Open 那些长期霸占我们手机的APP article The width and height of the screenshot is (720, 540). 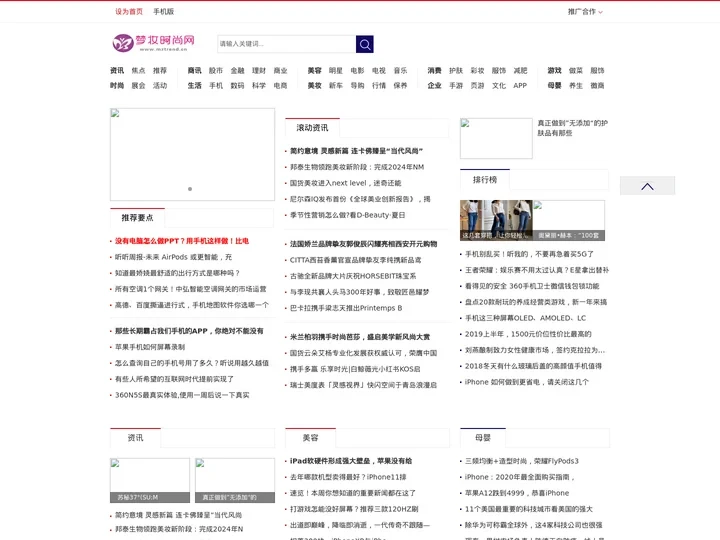189,331
